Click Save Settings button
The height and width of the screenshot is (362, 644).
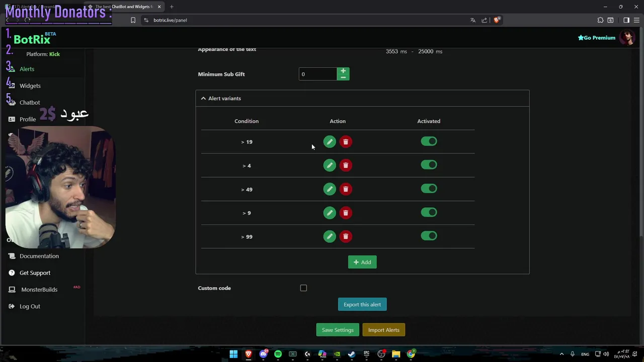338,330
